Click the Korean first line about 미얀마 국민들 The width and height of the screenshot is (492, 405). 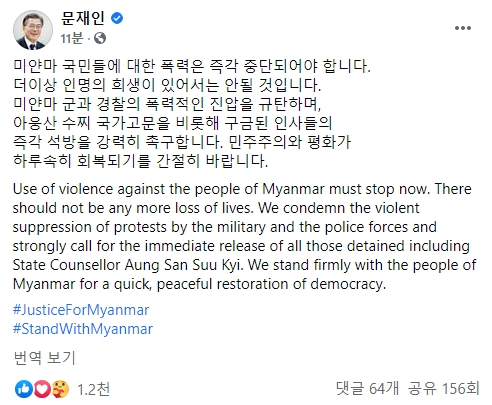click(x=192, y=66)
